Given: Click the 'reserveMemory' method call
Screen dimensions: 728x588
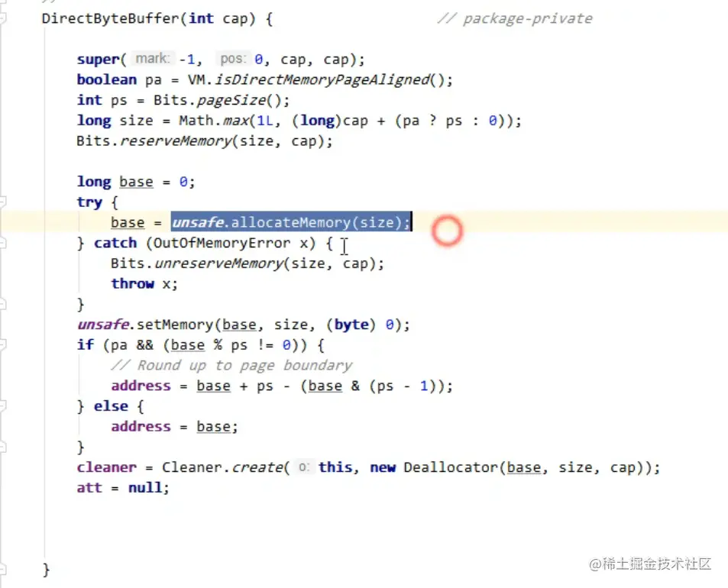Looking at the screenshot, I should tap(176, 141).
